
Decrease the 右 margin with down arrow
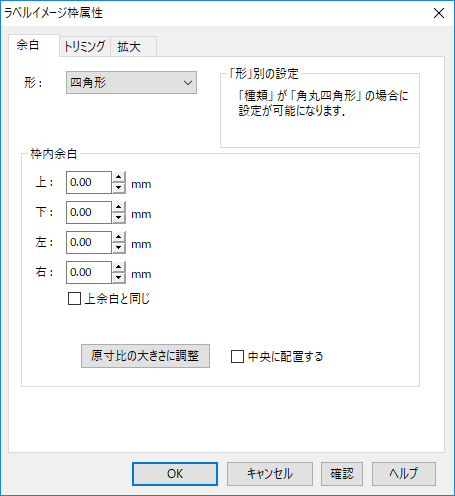(119, 278)
